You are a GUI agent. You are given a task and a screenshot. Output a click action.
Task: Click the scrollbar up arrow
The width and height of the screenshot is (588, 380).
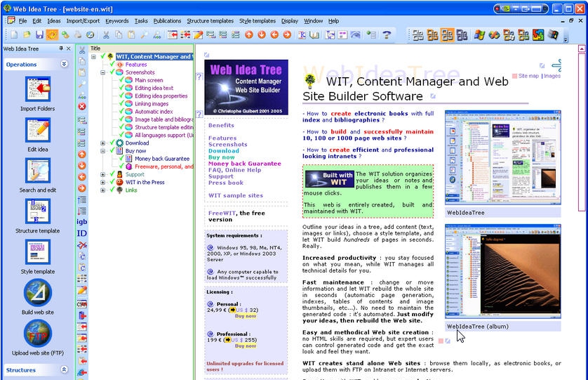click(582, 48)
